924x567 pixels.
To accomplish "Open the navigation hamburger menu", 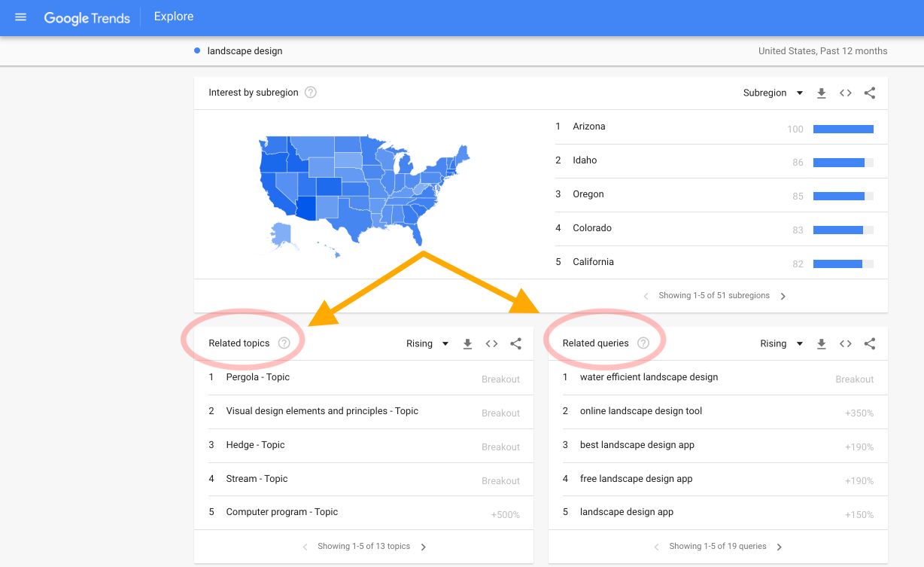I will (21, 17).
